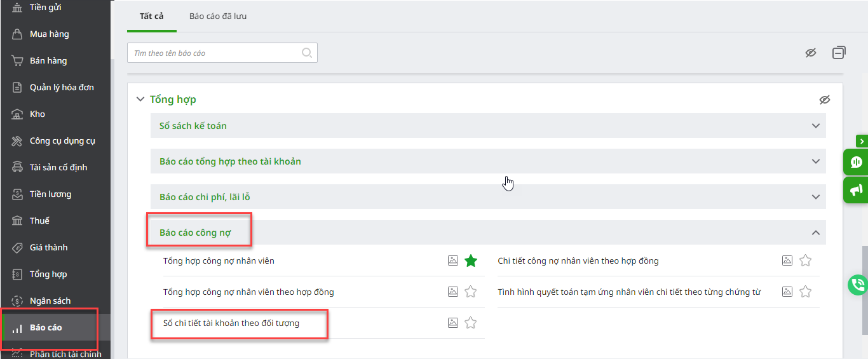Unfavorite Tổng hợp công nợ nhân viên star
Image resolution: width=868 pixels, height=359 pixels.
[x=470, y=261]
